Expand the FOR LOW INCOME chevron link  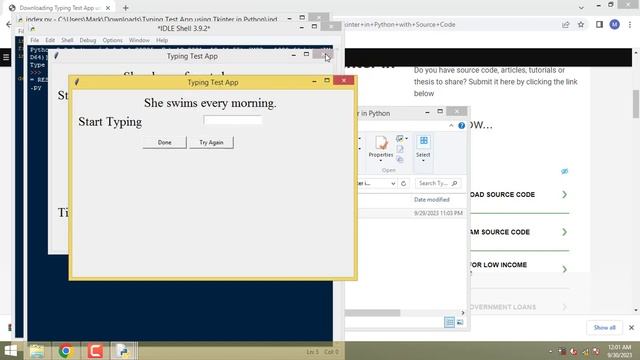pyautogui.click(x=564, y=269)
